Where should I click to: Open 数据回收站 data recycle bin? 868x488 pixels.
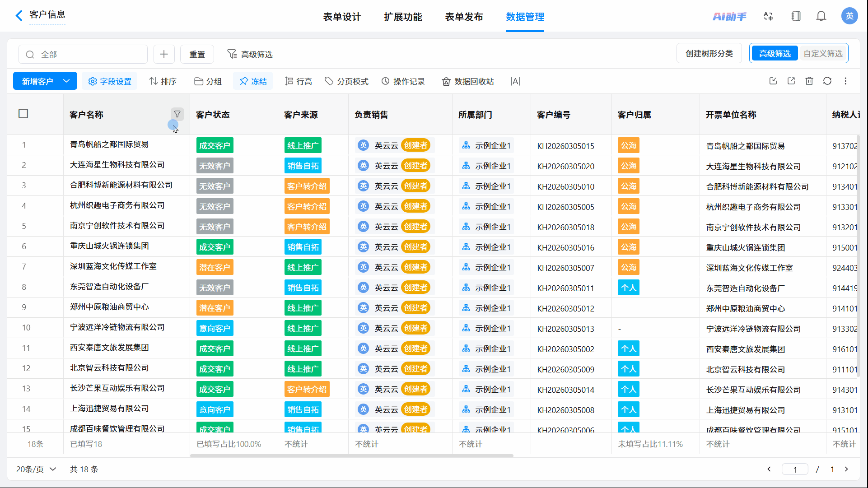(468, 81)
